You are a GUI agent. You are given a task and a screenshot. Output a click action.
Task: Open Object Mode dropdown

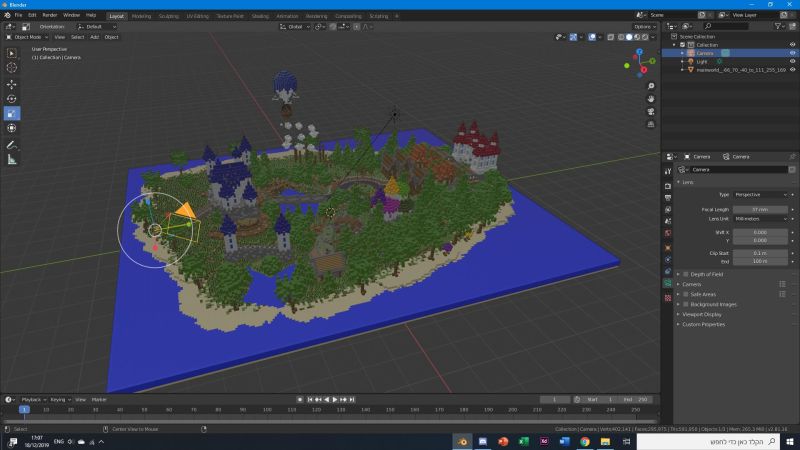point(27,37)
